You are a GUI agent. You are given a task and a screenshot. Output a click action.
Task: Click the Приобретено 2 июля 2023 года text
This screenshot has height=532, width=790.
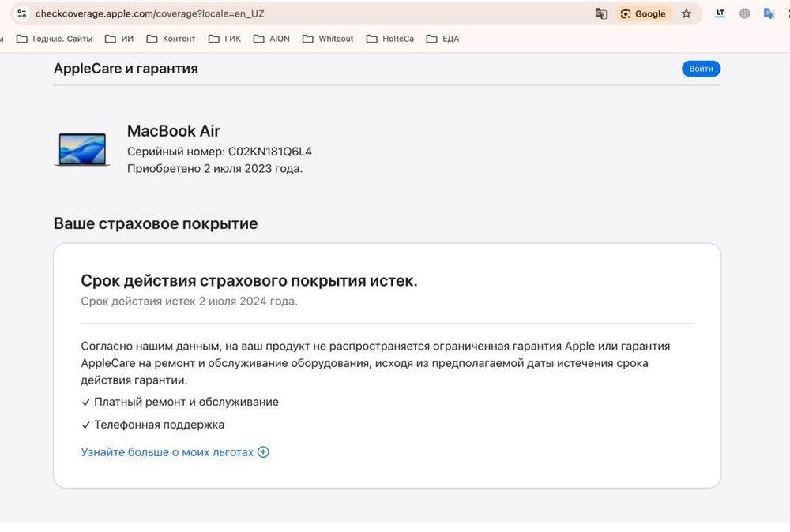(215, 169)
